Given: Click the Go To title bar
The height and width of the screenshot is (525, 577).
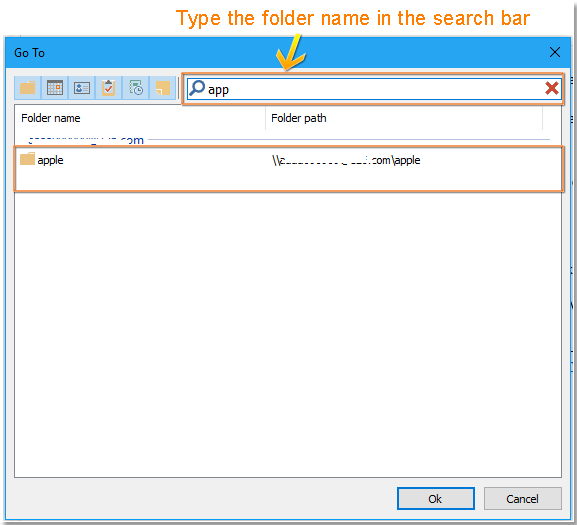Looking at the screenshot, I should click(x=276, y=53).
